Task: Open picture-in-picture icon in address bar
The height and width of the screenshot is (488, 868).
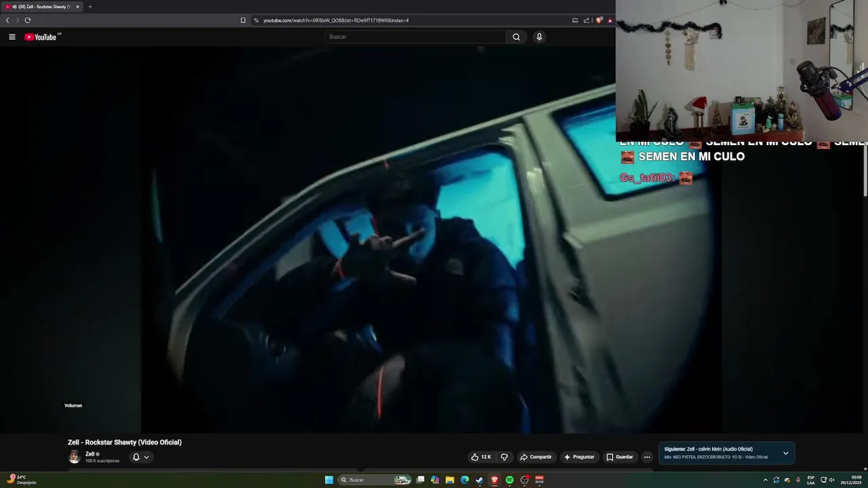Action: click(575, 20)
